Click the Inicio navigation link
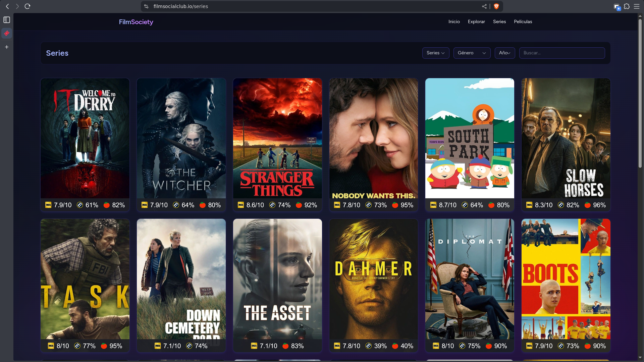This screenshot has height=362, width=644. click(454, 21)
